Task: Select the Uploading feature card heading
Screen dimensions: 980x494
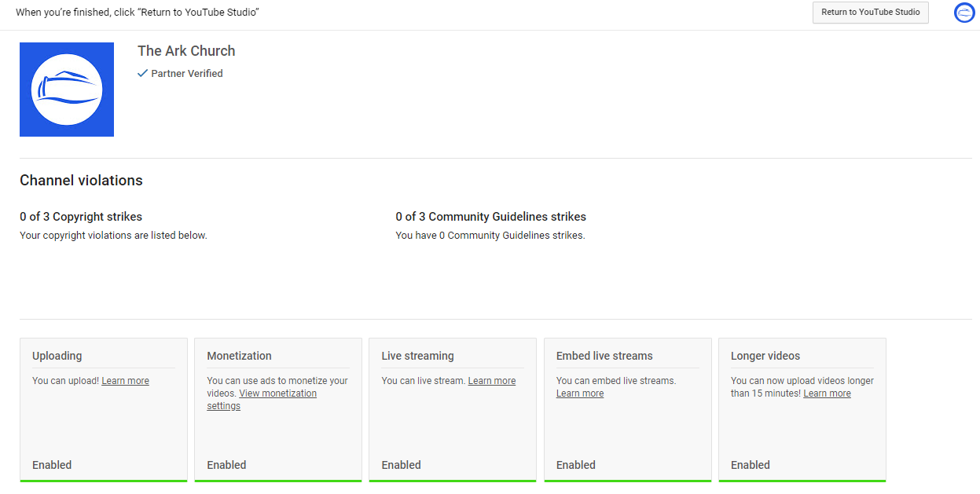Action: point(57,356)
